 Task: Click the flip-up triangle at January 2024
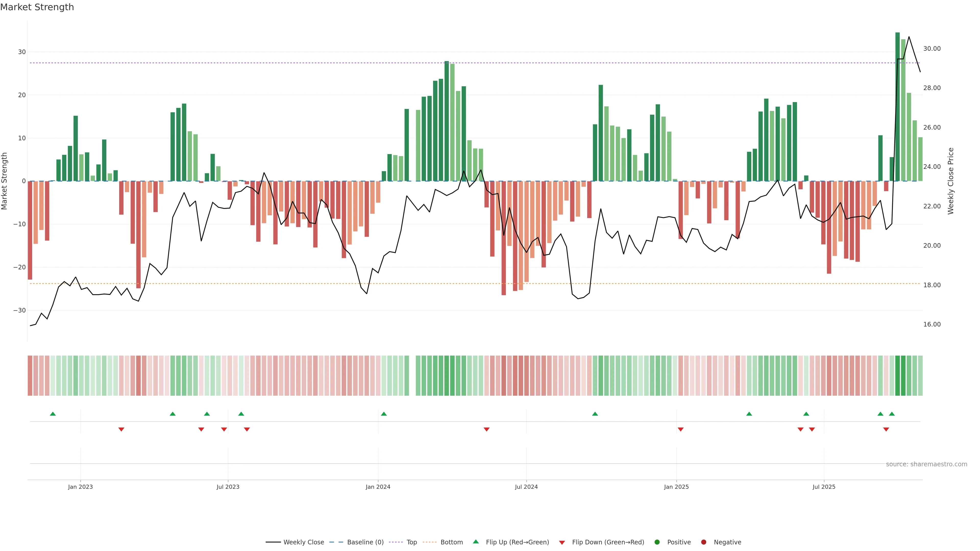click(384, 414)
